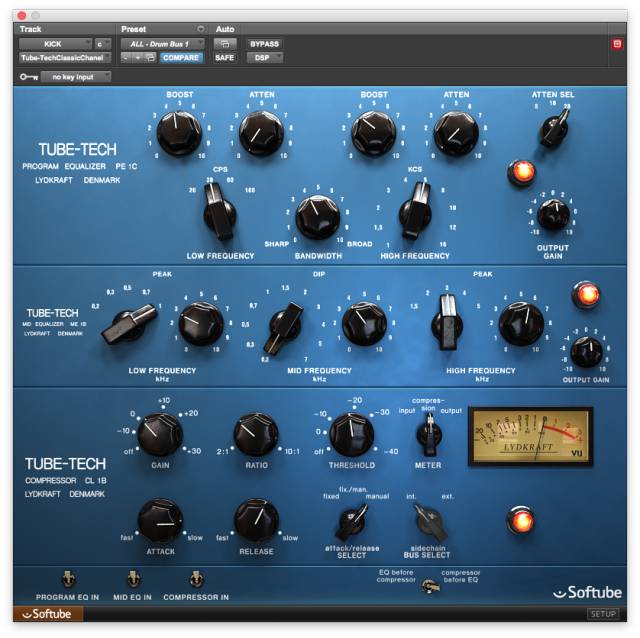Click the CL 1B compressor power lamp
This screenshot has width=640, height=638.
[521, 520]
